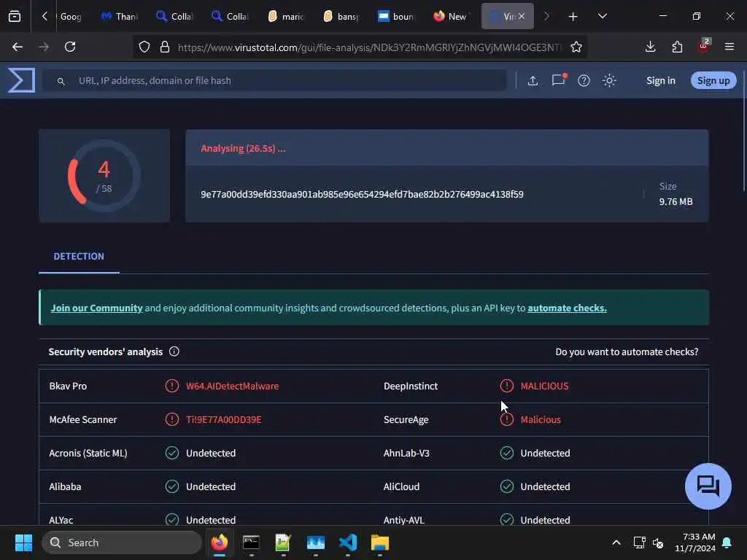
Task: Click the W64.AIDetectMalware detection text
Action: [x=232, y=386]
